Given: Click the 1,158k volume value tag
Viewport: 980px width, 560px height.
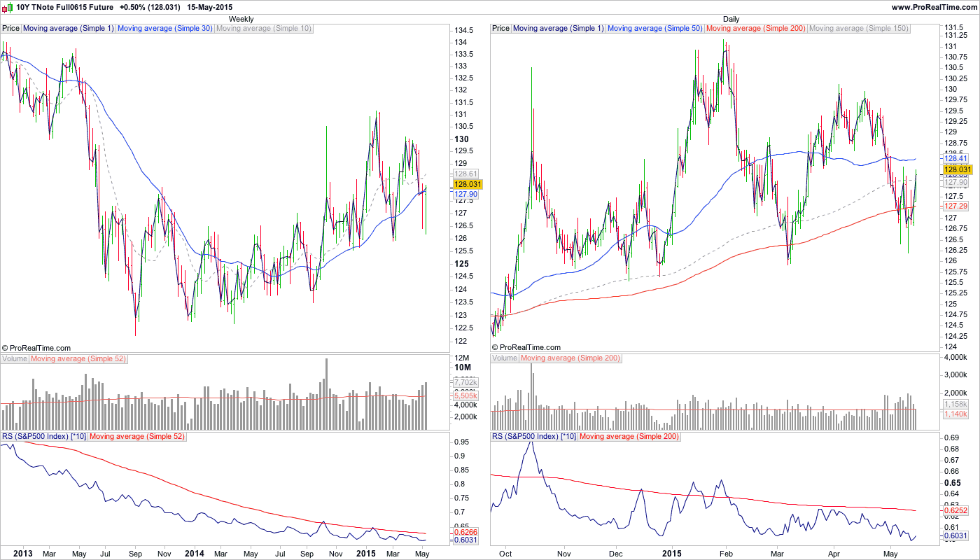Looking at the screenshot, I should 955,405.
